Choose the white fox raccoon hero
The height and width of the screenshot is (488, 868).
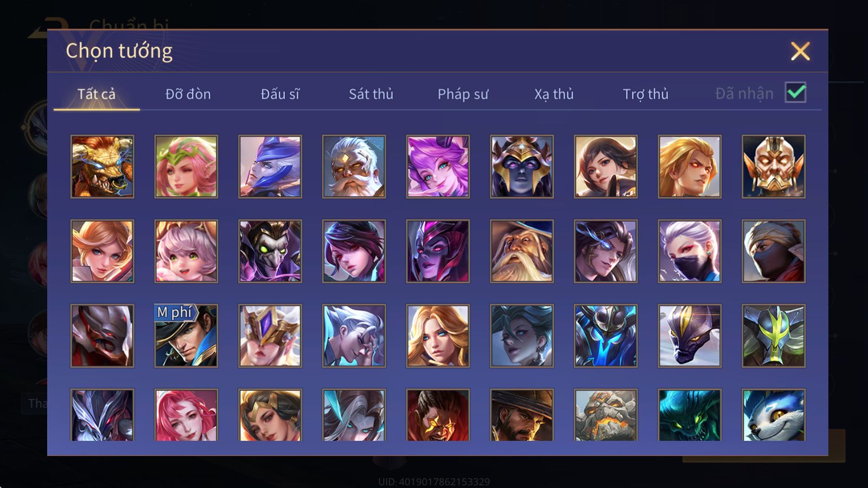click(774, 415)
